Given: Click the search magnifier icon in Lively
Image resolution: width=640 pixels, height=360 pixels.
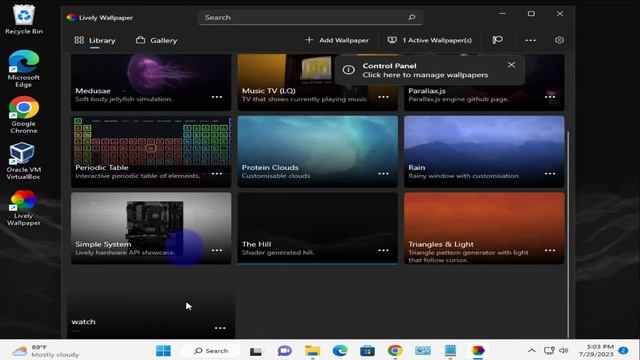Looking at the screenshot, I should click(411, 17).
